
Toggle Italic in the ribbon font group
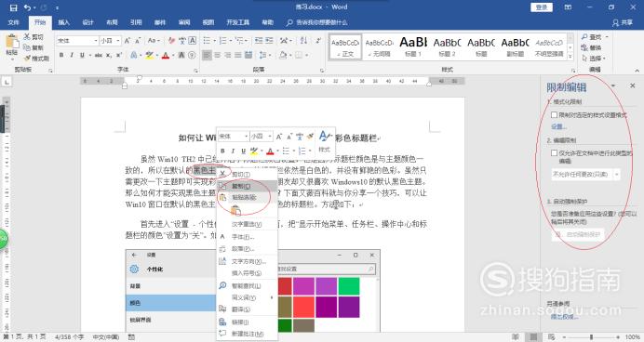(x=72, y=55)
